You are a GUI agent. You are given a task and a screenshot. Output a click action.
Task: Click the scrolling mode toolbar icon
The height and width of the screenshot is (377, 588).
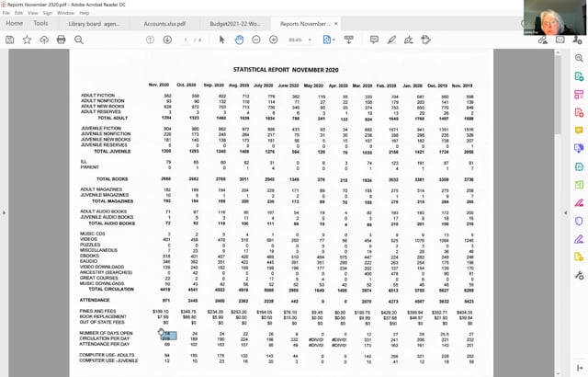click(x=349, y=40)
